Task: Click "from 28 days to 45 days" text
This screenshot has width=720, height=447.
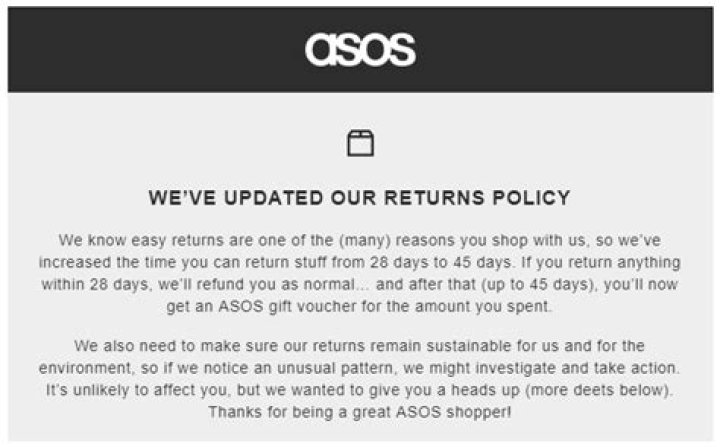Action: 454,263
